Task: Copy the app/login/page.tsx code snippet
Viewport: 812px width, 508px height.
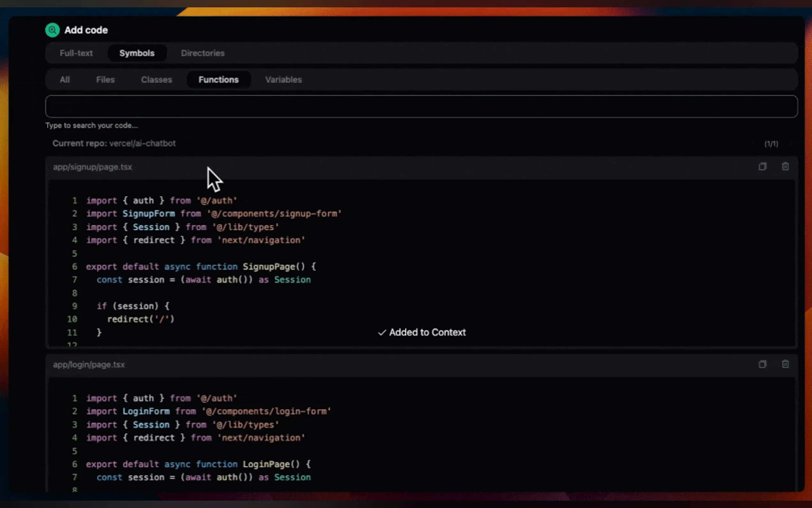Action: pyautogui.click(x=762, y=364)
